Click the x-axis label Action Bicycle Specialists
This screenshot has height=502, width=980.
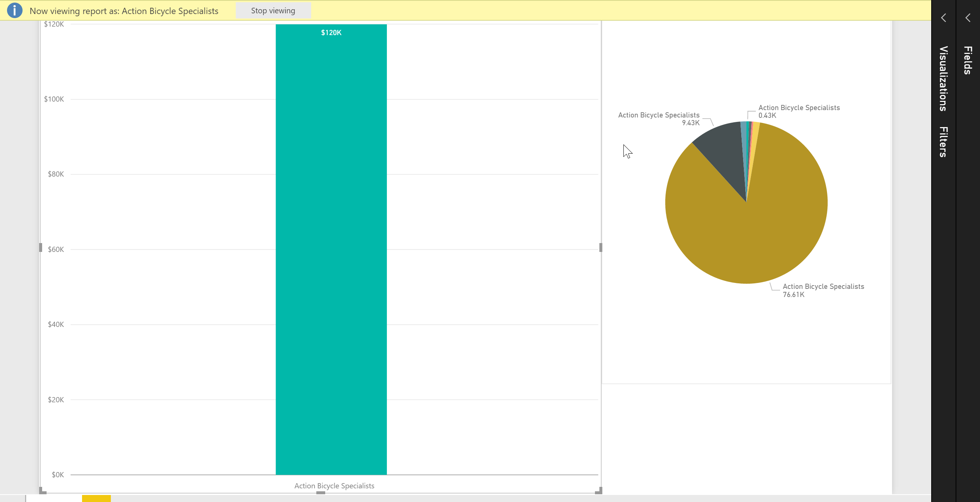pos(334,486)
